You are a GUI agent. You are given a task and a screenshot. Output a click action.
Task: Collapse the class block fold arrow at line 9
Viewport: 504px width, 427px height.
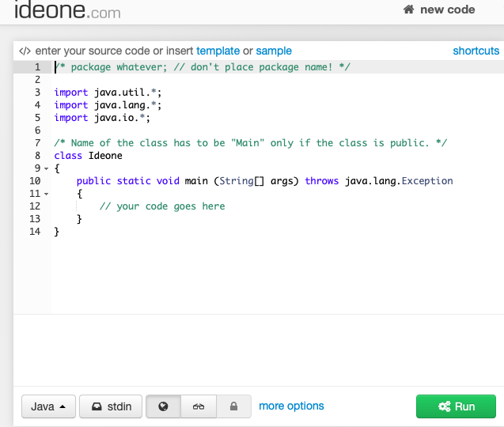point(47,168)
